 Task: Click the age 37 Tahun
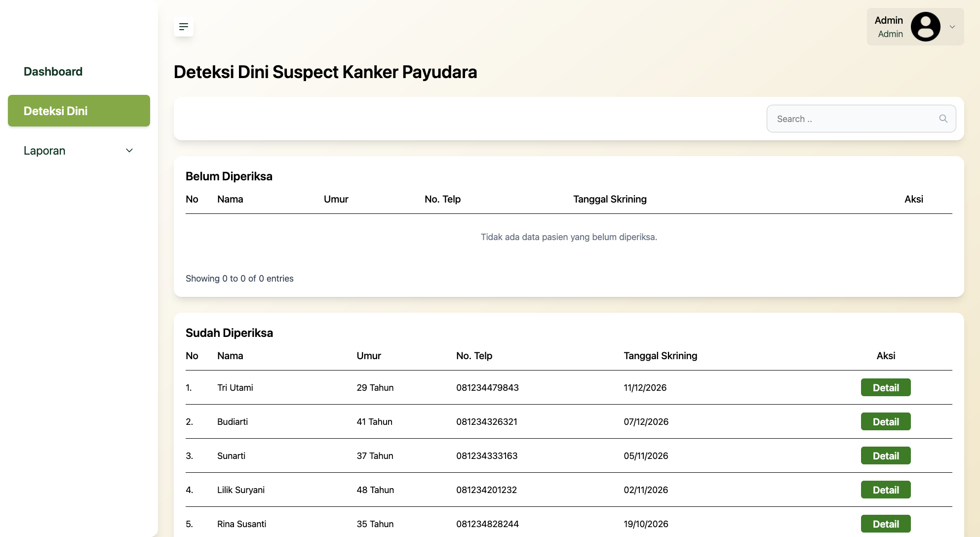click(375, 456)
